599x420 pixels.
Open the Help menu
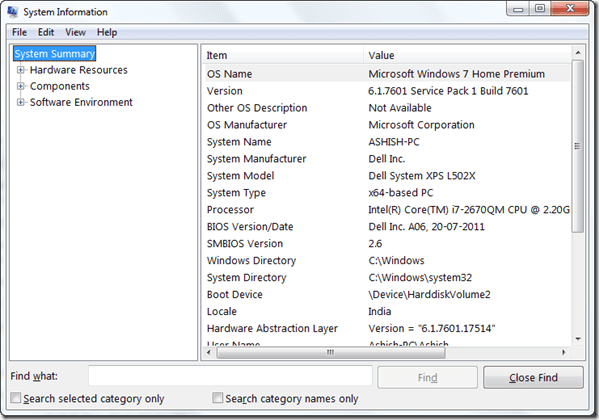tap(107, 32)
